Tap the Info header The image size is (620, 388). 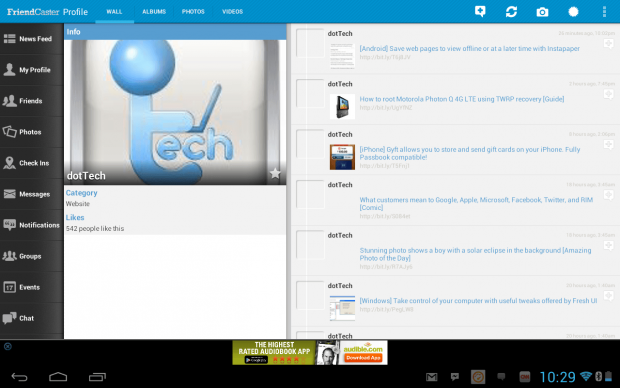pyautogui.click(x=175, y=32)
